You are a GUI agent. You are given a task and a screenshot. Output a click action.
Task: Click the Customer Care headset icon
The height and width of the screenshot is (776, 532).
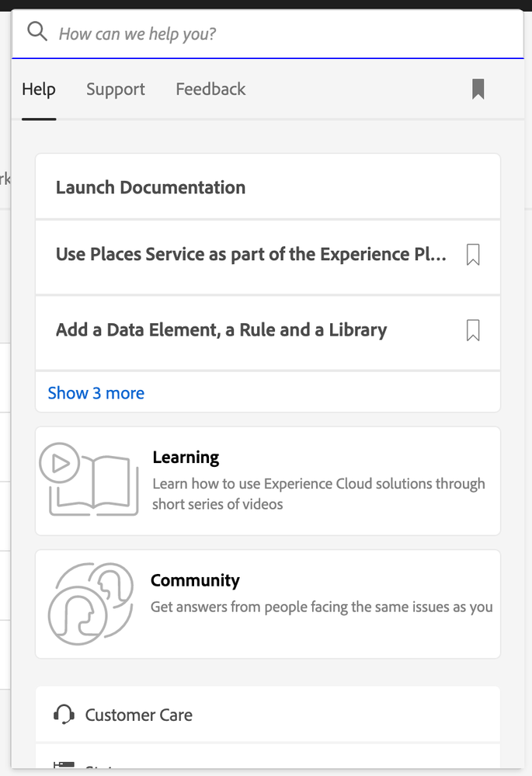point(64,715)
